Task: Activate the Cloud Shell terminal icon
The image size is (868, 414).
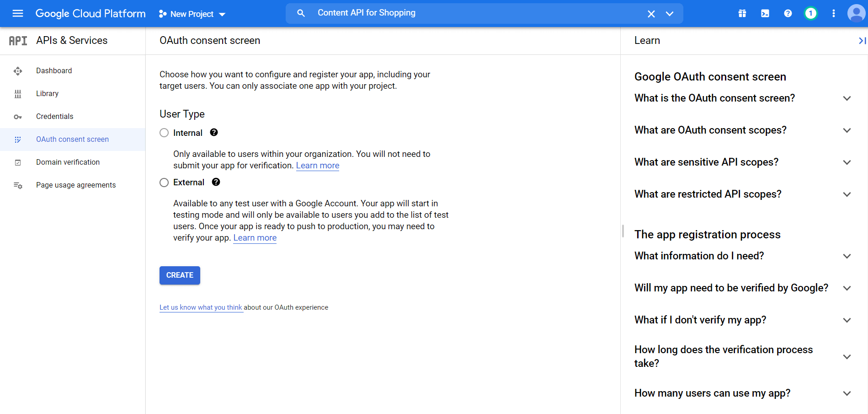Action: (x=765, y=14)
